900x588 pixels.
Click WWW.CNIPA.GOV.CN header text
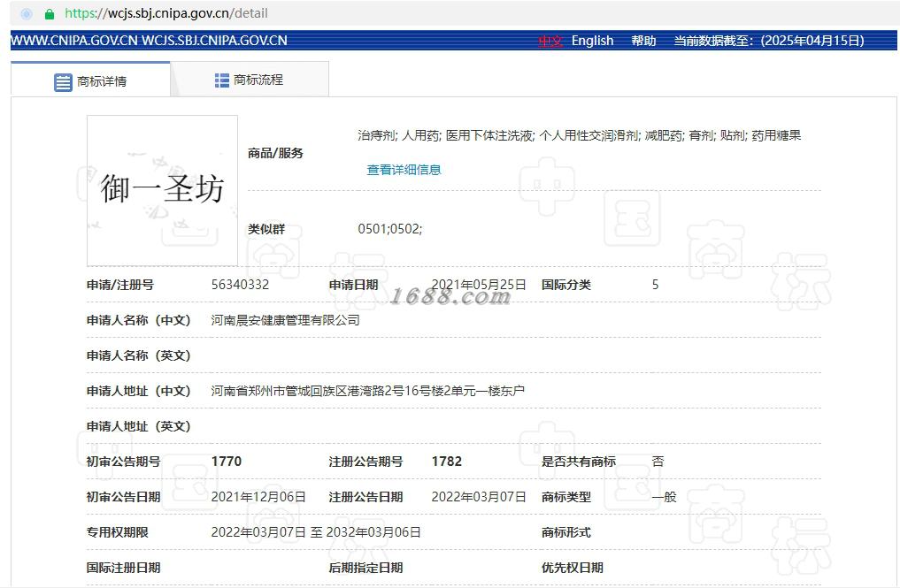(73, 41)
